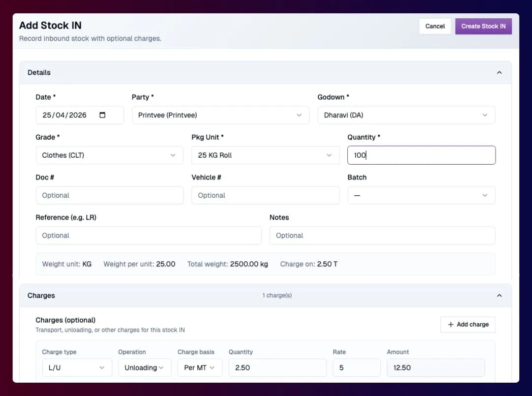Click the plus icon on Add charge

coord(451,324)
